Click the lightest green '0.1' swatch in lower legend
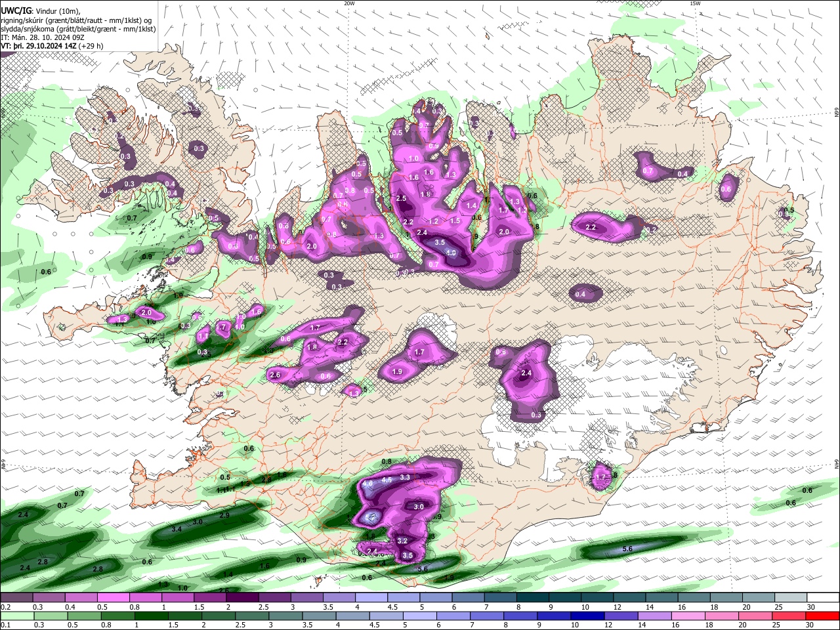 point(17,616)
